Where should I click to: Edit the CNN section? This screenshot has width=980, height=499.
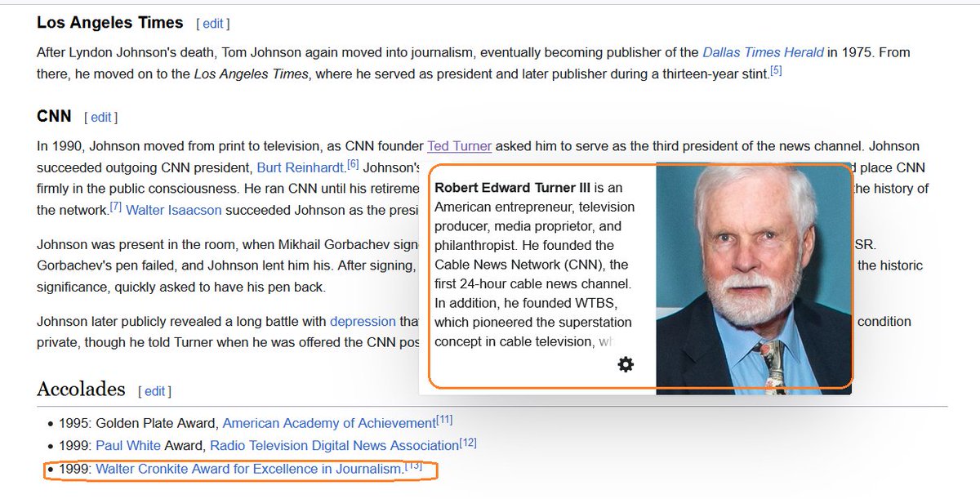pyautogui.click(x=101, y=117)
